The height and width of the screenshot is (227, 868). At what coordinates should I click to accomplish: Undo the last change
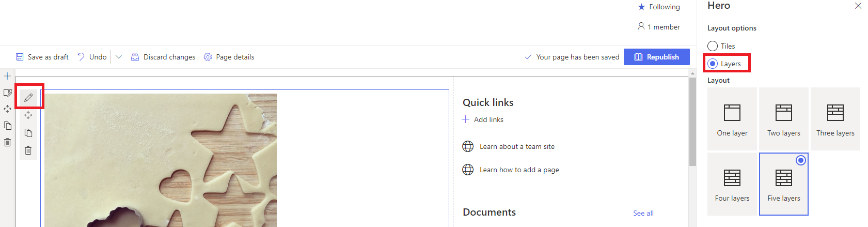pos(92,57)
